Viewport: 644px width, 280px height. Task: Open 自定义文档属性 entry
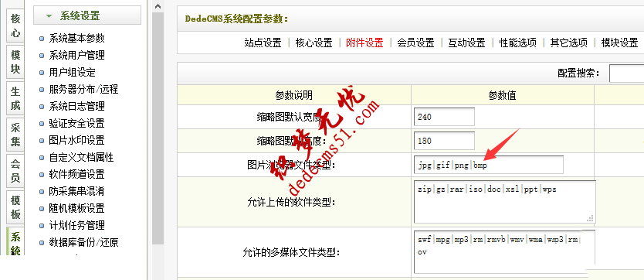[x=81, y=158]
